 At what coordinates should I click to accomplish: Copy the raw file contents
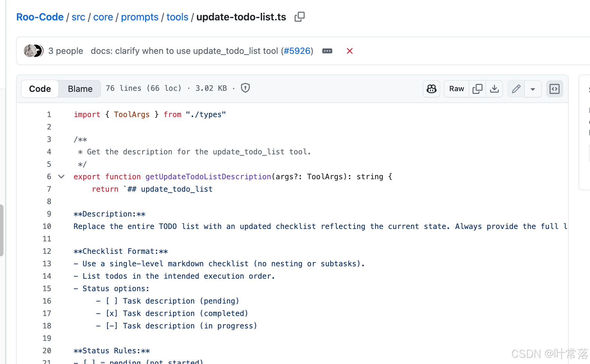pyautogui.click(x=477, y=89)
